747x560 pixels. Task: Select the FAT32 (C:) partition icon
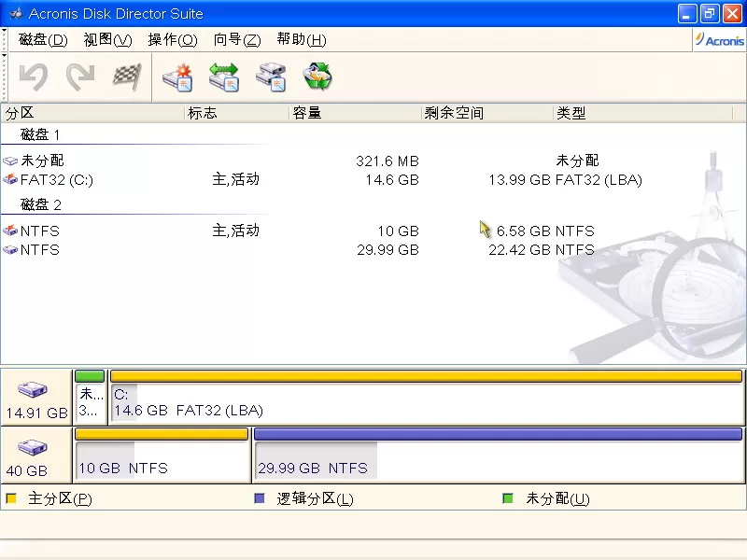coord(11,179)
